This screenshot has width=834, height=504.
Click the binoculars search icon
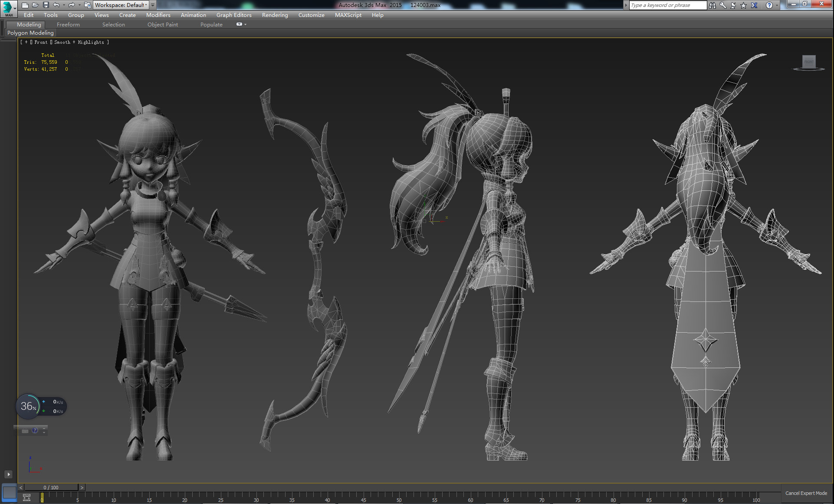(x=713, y=5)
